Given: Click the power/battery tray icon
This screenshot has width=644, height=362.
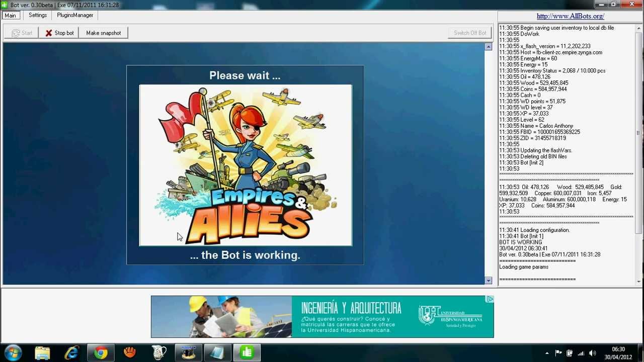Looking at the screenshot, I should (x=570, y=353).
